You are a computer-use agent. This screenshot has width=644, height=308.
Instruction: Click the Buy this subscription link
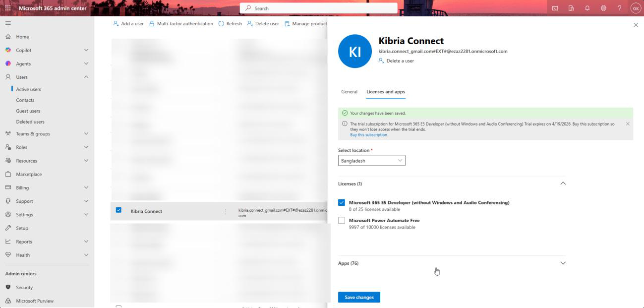click(368, 135)
